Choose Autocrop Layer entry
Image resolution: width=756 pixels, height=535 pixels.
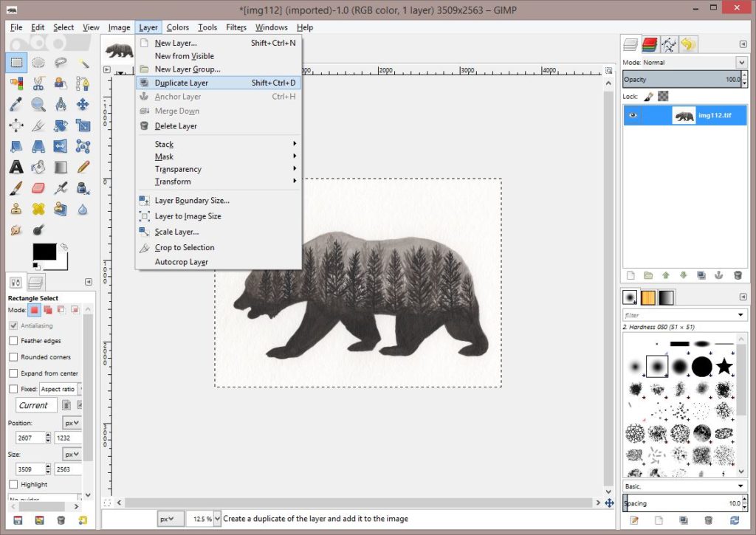(x=219, y=262)
